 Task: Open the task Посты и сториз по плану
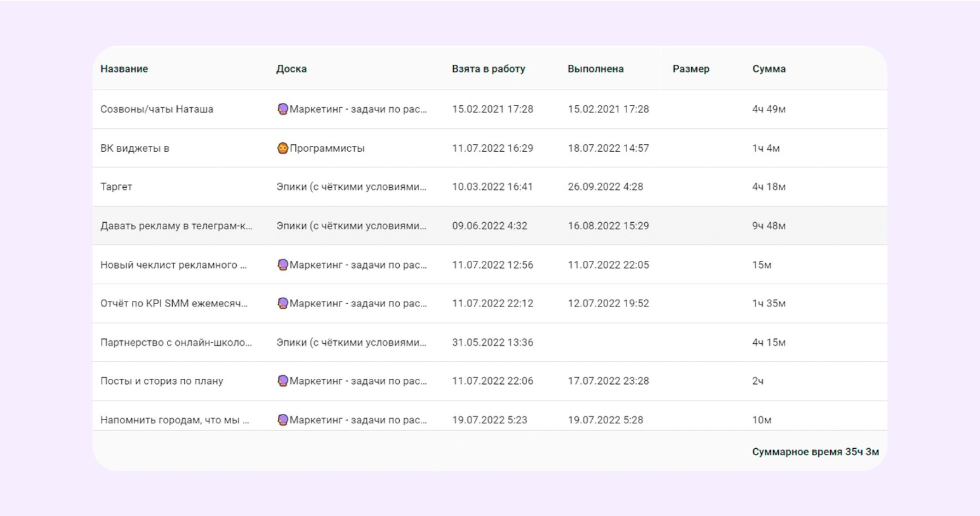(162, 381)
